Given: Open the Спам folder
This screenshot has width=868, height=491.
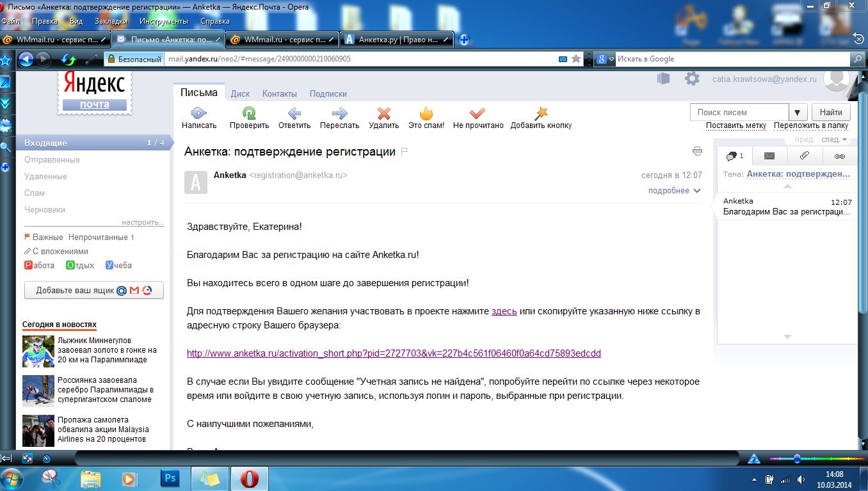Looking at the screenshot, I should 35,193.
